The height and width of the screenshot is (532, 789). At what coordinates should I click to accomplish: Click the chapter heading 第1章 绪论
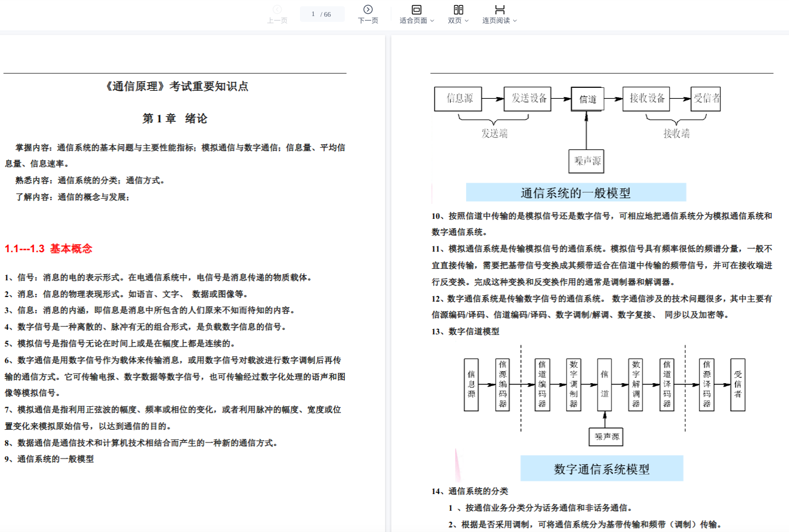[175, 118]
